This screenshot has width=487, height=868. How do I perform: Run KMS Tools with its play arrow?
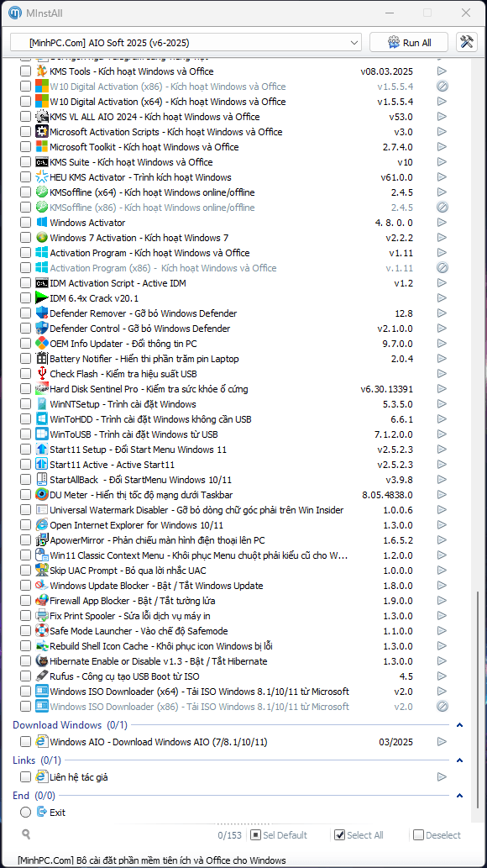[x=442, y=71]
